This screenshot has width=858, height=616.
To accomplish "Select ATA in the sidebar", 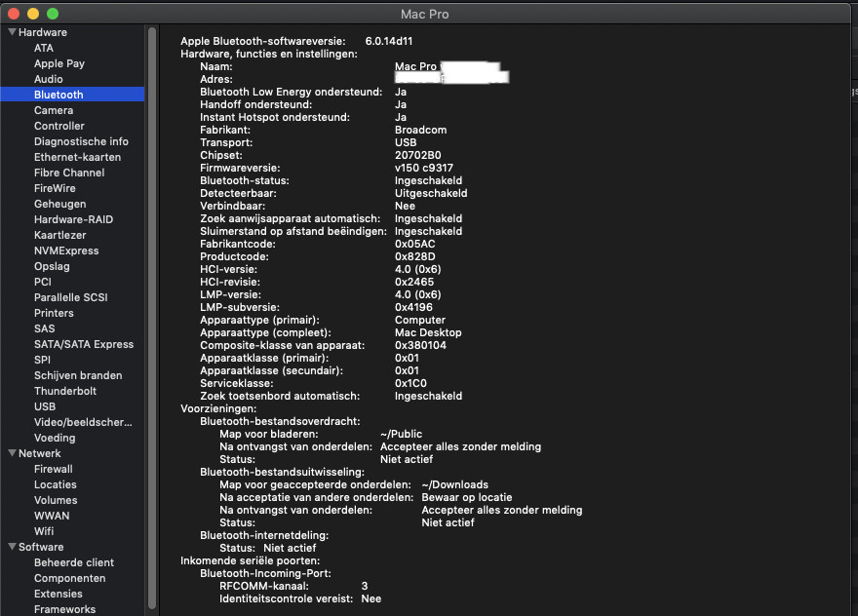I will coord(44,48).
